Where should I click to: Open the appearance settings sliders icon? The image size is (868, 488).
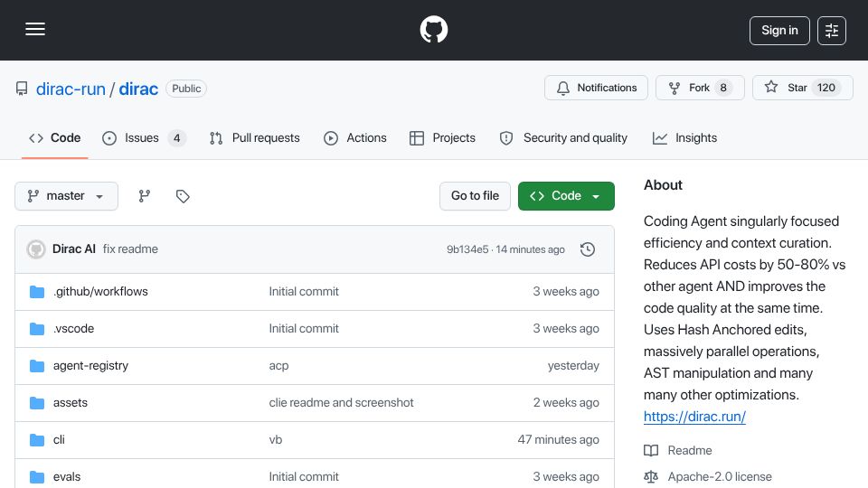832,31
